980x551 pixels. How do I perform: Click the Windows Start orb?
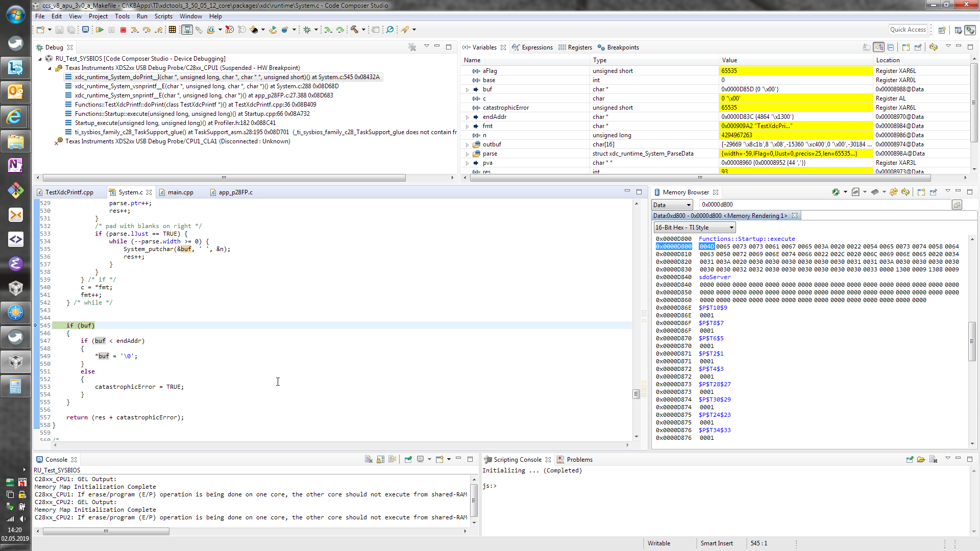pos(15,14)
